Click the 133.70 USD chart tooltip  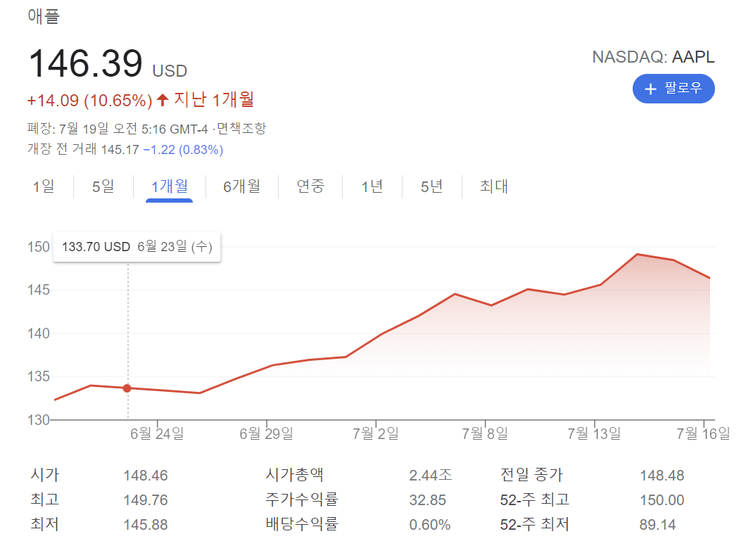pyautogui.click(x=137, y=247)
